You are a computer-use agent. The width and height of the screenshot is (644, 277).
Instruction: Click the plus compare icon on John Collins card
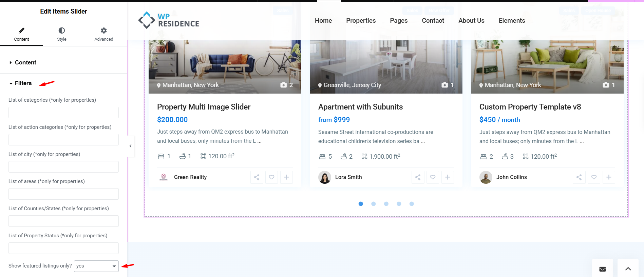point(609,177)
